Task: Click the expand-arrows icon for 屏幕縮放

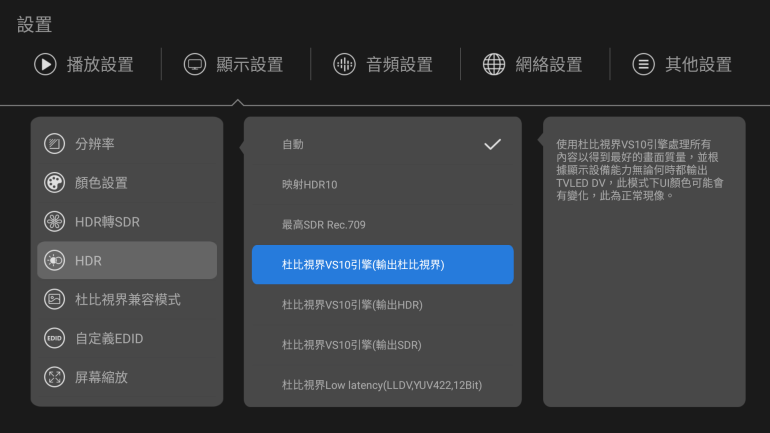Action: click(55, 377)
